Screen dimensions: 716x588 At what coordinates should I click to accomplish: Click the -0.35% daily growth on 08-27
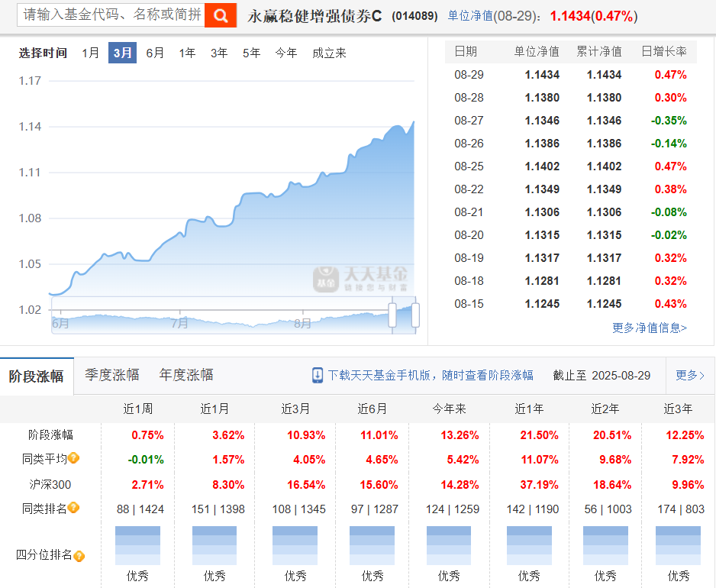click(x=669, y=120)
